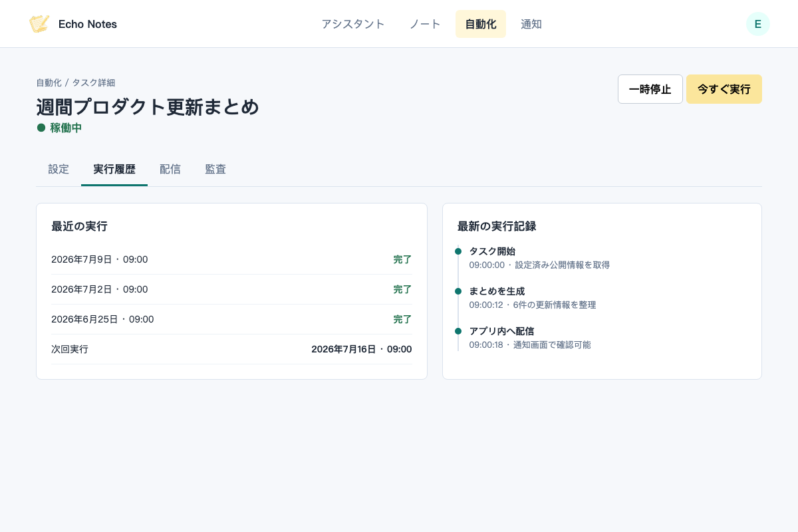Click the 2026年7月16日・09:00 next run value
Screen dimensions: 798x532
click(362, 349)
